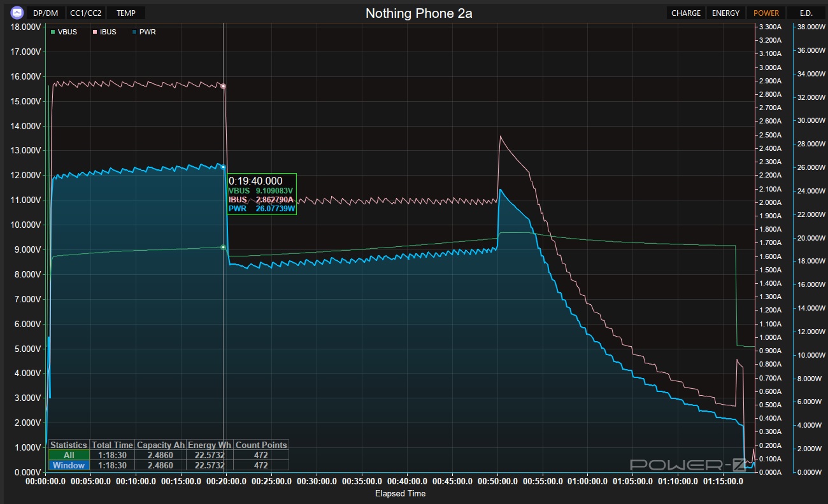Click the POWER-Z app logo icon

(x=17, y=13)
